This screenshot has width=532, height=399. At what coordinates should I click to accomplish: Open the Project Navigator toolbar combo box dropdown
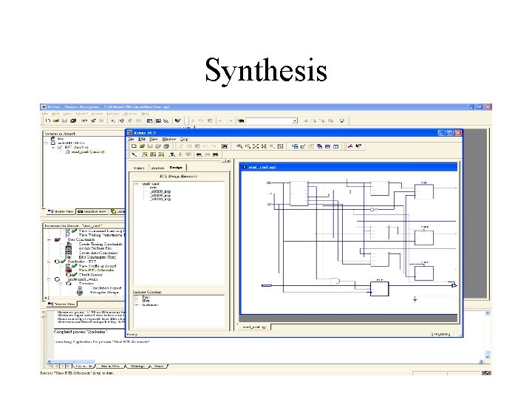click(x=295, y=120)
